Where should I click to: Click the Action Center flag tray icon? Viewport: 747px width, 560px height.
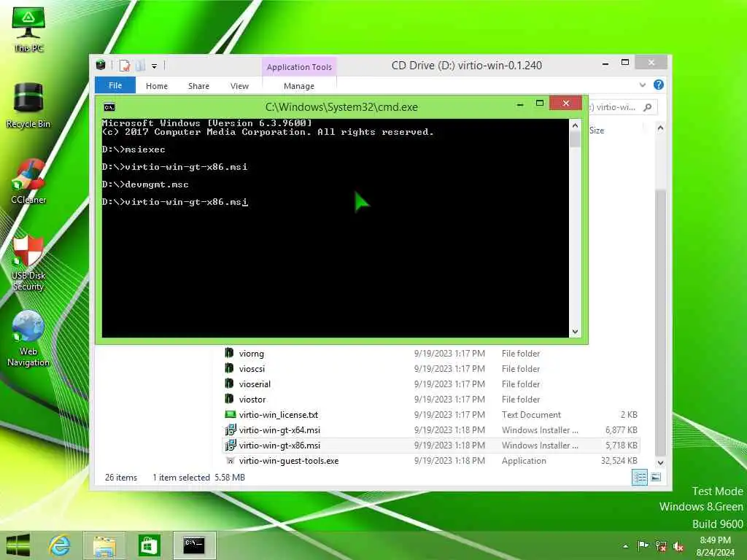coord(643,545)
